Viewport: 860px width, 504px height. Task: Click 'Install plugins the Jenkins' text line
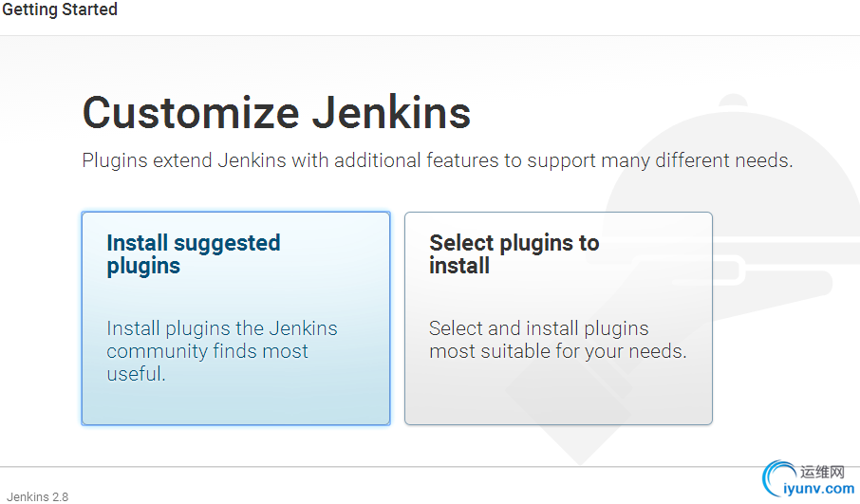[x=221, y=328]
